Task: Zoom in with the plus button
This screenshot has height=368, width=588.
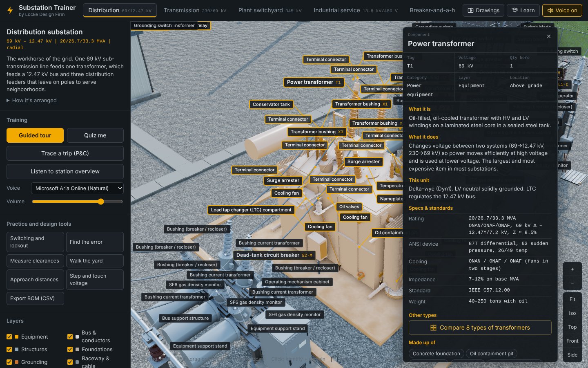Action: click(x=572, y=269)
